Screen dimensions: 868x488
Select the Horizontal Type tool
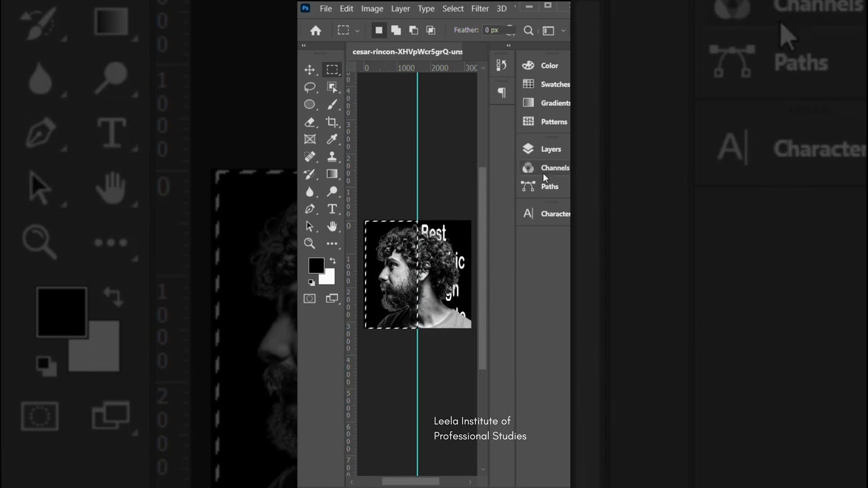point(332,209)
